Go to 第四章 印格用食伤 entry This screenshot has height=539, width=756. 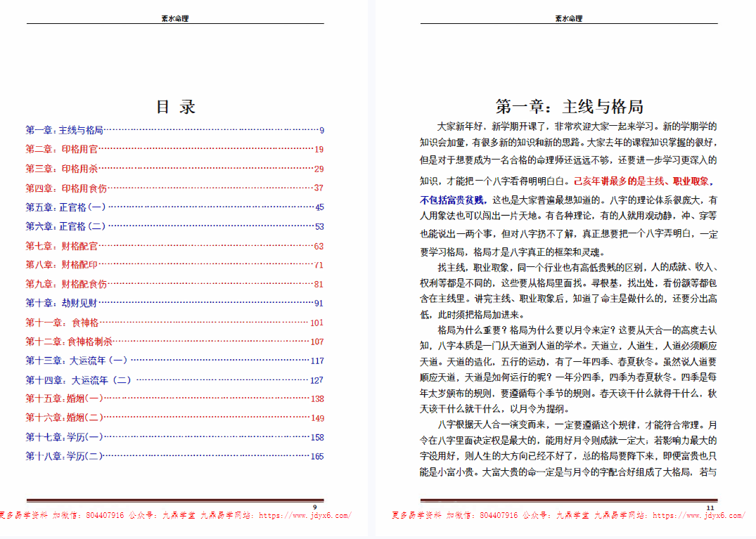[x=66, y=188]
